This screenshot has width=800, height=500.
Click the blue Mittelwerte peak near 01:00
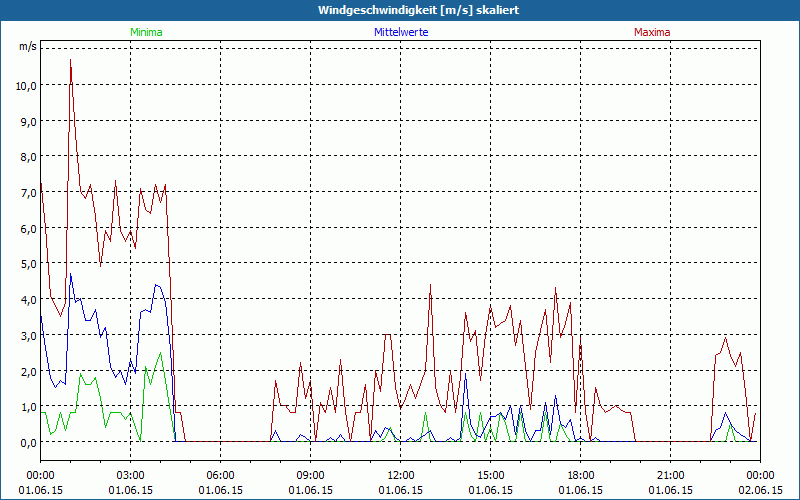(71, 274)
